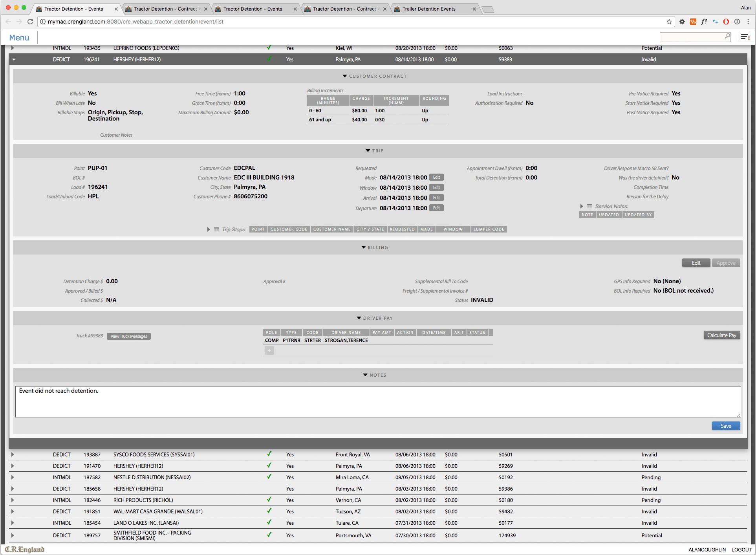Click the C.R. England logo
The image size is (756, 555).
point(25,550)
